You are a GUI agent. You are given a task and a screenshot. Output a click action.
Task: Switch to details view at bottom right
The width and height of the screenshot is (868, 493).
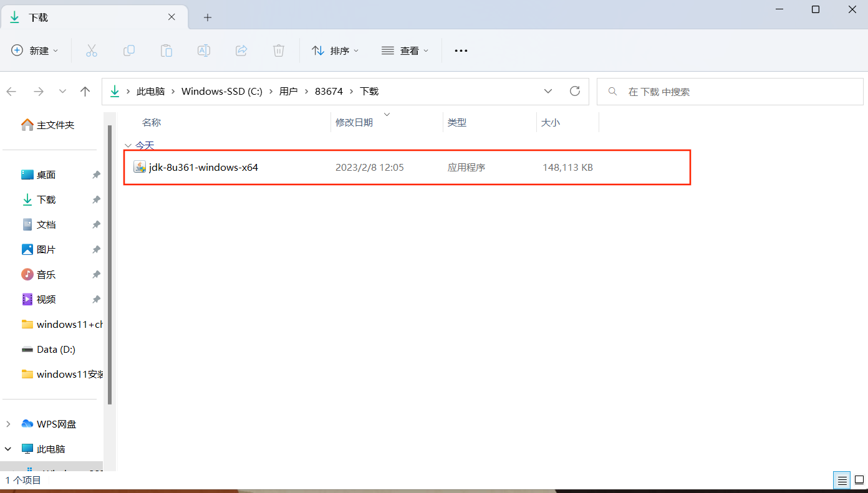[x=841, y=480]
